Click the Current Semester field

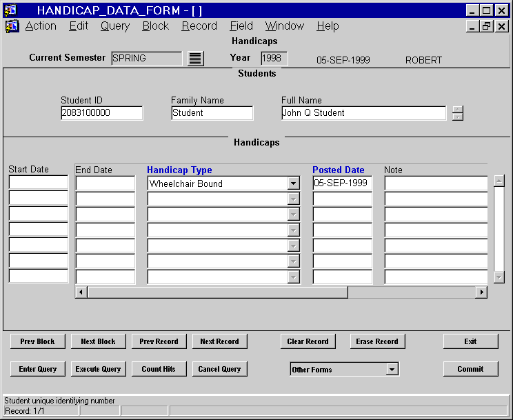point(147,58)
